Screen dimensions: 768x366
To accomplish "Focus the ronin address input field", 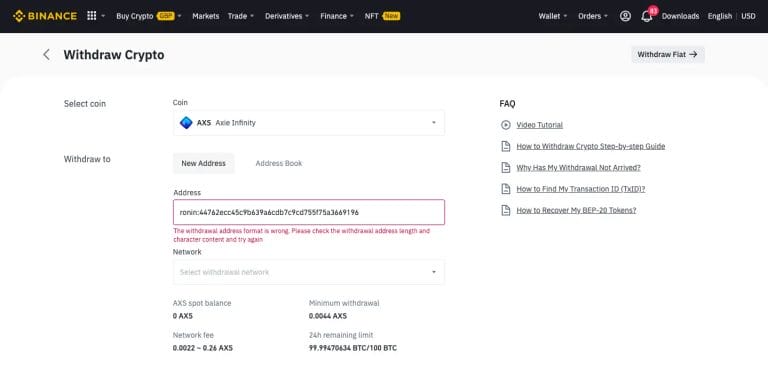I will (x=309, y=212).
